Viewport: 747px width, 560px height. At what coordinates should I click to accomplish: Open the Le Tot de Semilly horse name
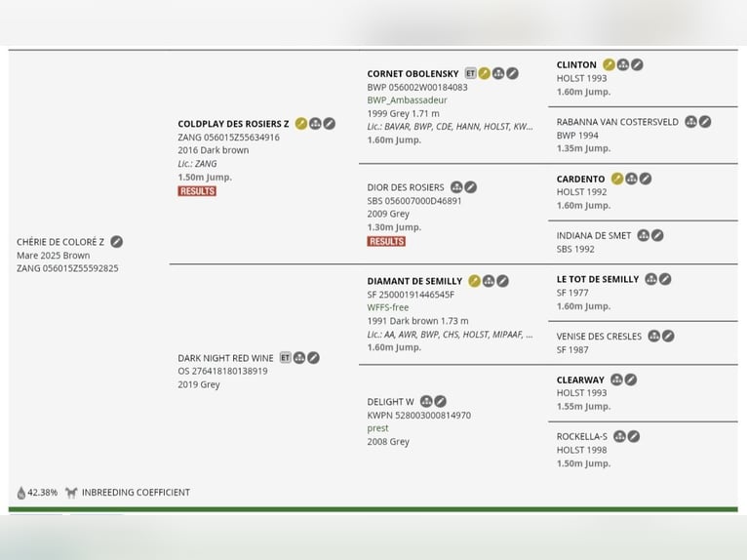click(x=598, y=279)
